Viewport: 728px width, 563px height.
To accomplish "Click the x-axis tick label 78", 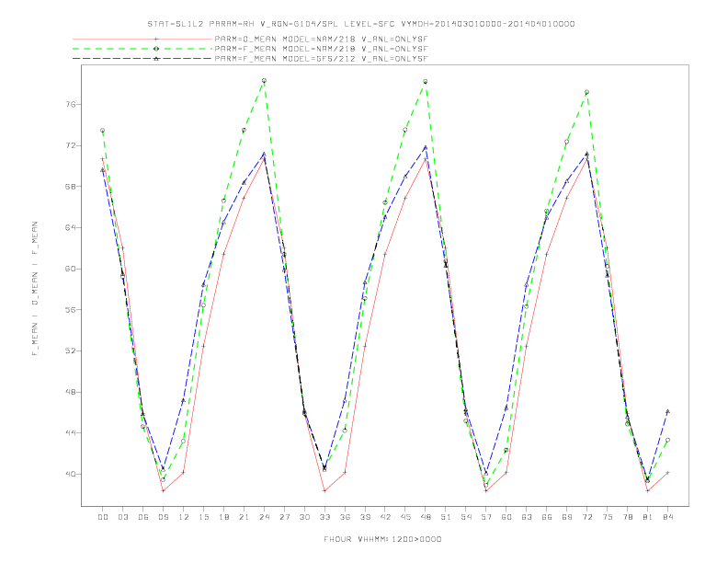I will (x=627, y=517).
